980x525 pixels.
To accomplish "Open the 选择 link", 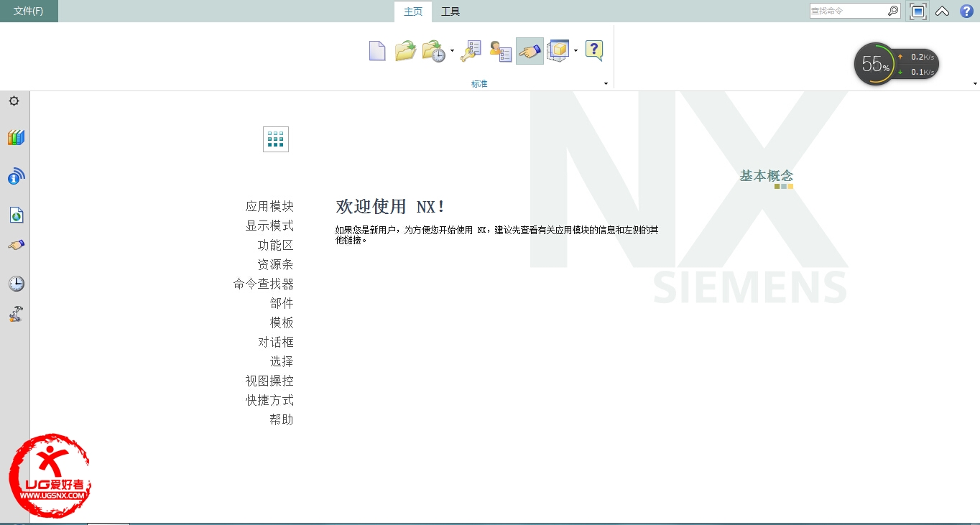I will (282, 362).
